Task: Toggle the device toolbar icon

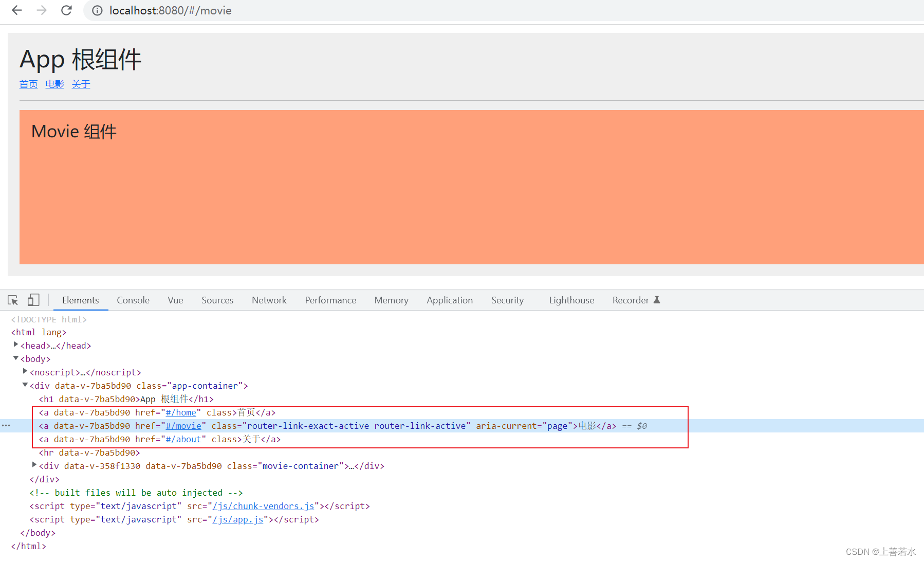Action: 33,300
